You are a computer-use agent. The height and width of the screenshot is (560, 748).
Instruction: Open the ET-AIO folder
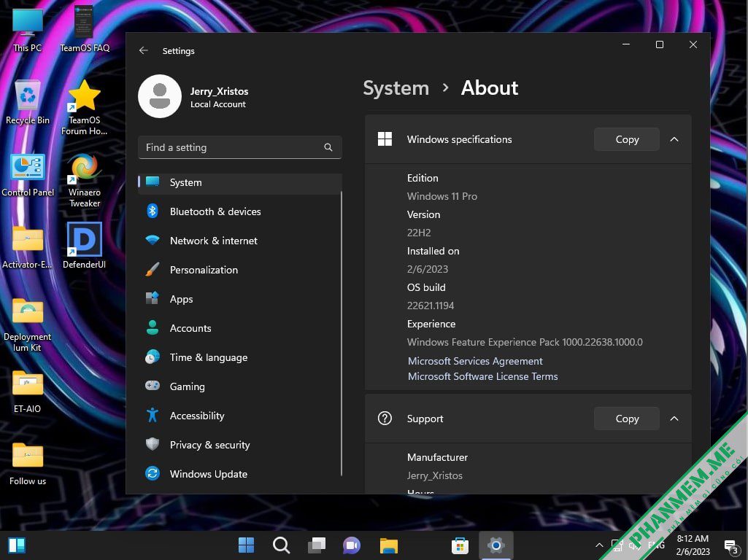pos(27,392)
